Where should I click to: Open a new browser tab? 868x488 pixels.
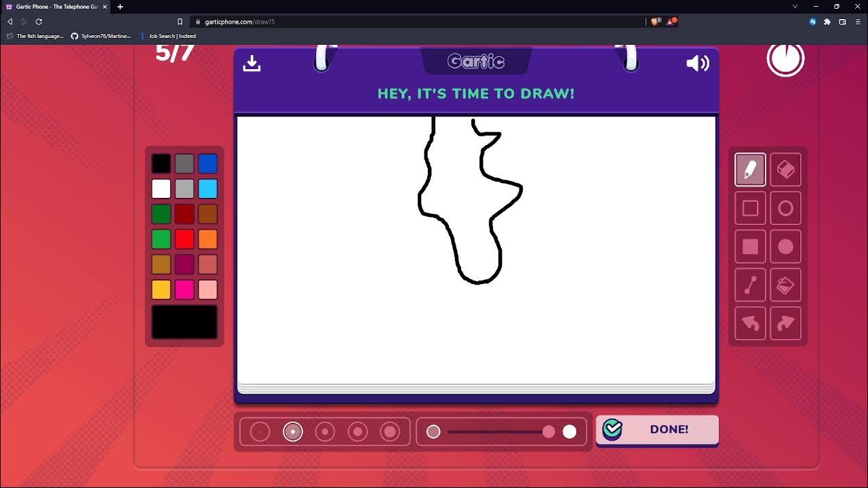click(120, 7)
